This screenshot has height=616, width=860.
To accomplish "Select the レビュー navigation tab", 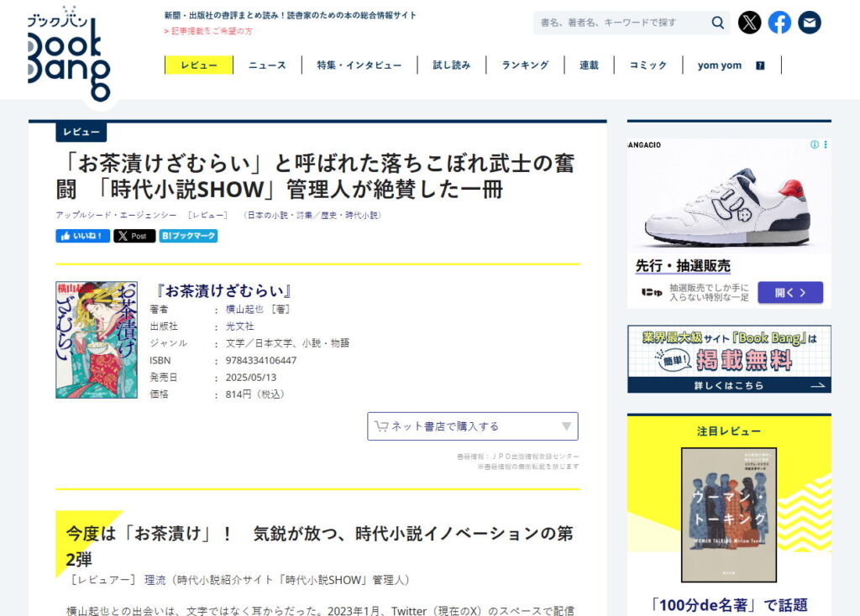I will pyautogui.click(x=198, y=65).
